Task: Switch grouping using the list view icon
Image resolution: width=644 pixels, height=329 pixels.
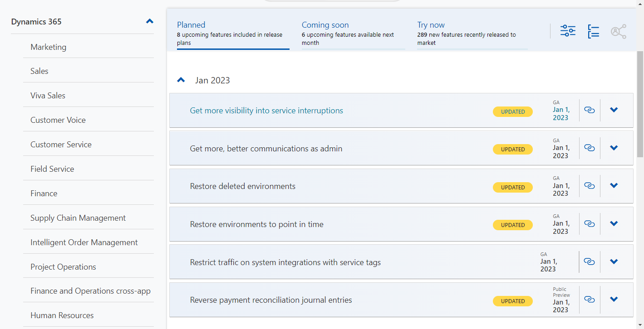Action: click(x=593, y=31)
